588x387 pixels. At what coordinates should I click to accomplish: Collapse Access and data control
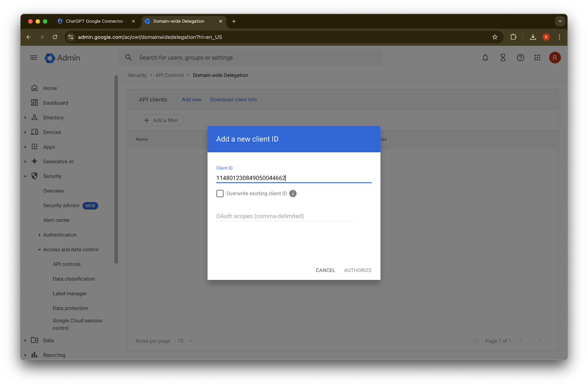(40, 250)
